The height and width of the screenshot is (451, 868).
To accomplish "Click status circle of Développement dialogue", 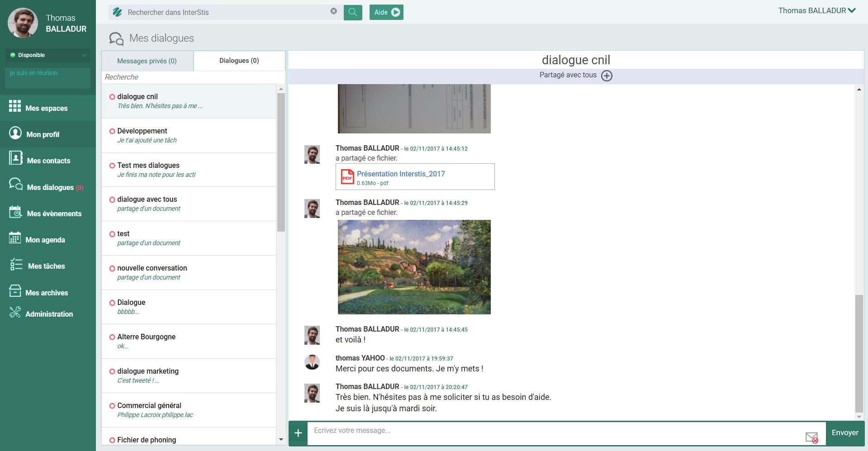I will click(112, 131).
